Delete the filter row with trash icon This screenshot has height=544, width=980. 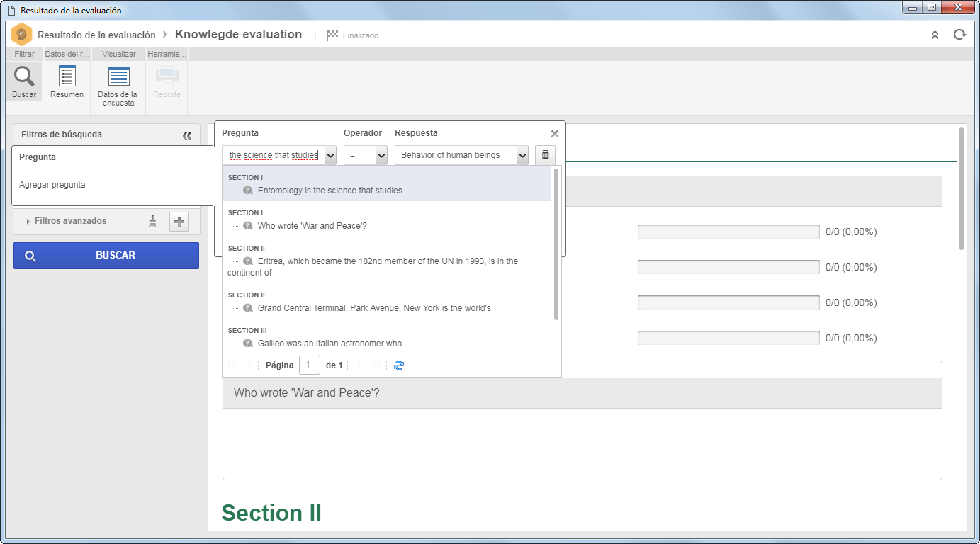545,155
